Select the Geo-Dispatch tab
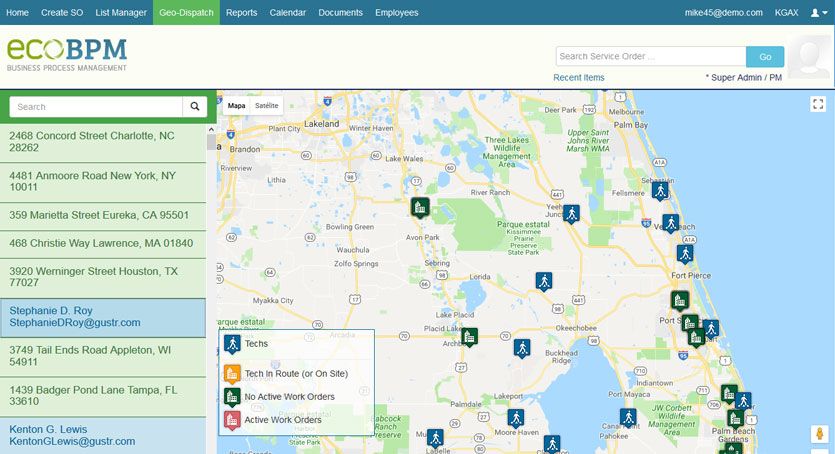 [x=186, y=12]
